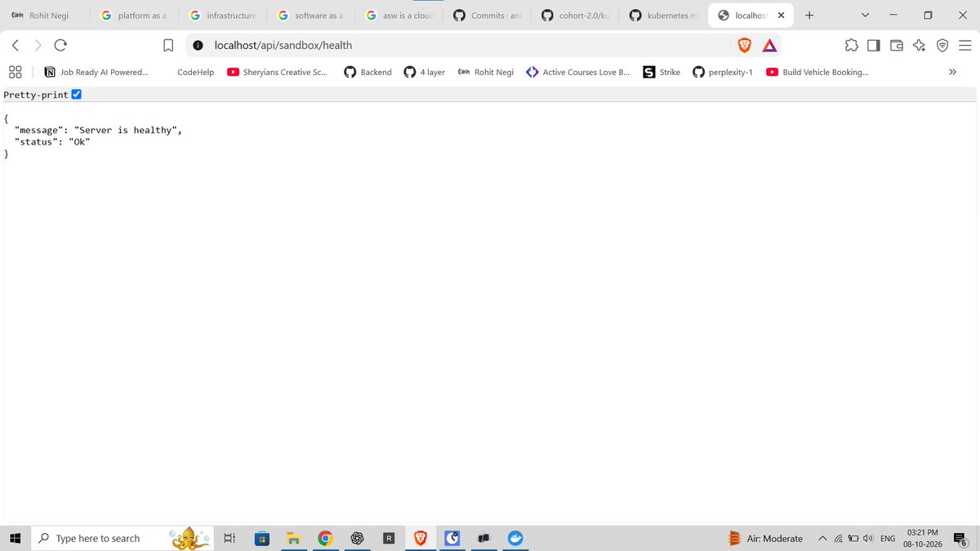The image size is (980, 551).
Task: Reload the localhost health page
Action: [60, 46]
